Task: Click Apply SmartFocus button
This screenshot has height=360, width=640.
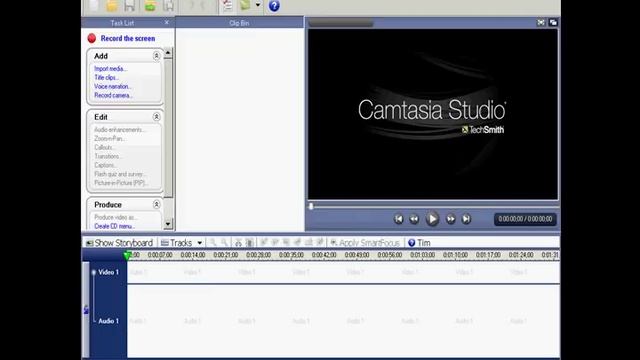Action: click(365, 243)
